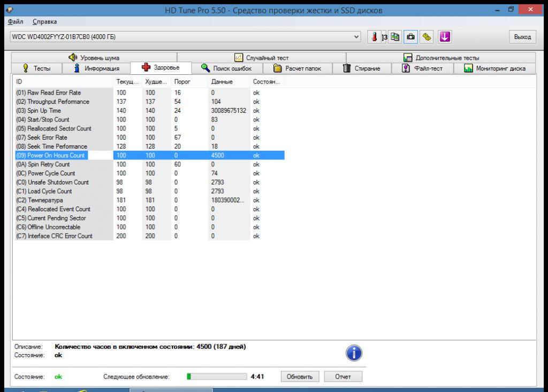Image resolution: width=548 pixels, height=392 pixels.
Task: Click the blue info icon near description
Action: click(354, 353)
